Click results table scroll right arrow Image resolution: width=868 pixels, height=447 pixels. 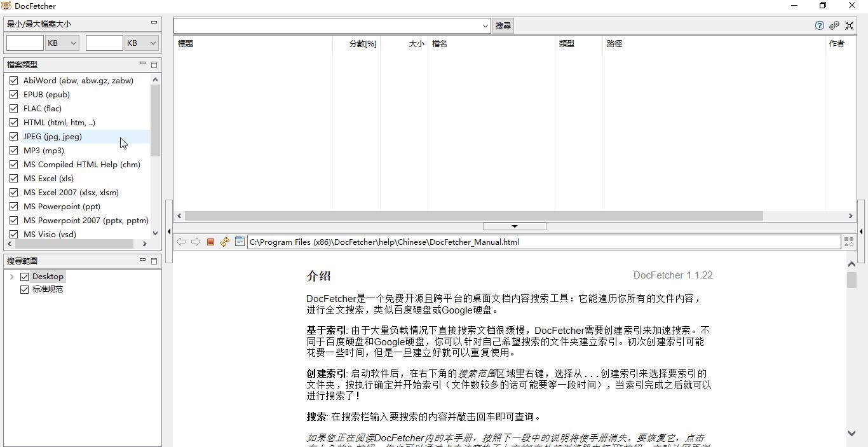[x=851, y=216]
